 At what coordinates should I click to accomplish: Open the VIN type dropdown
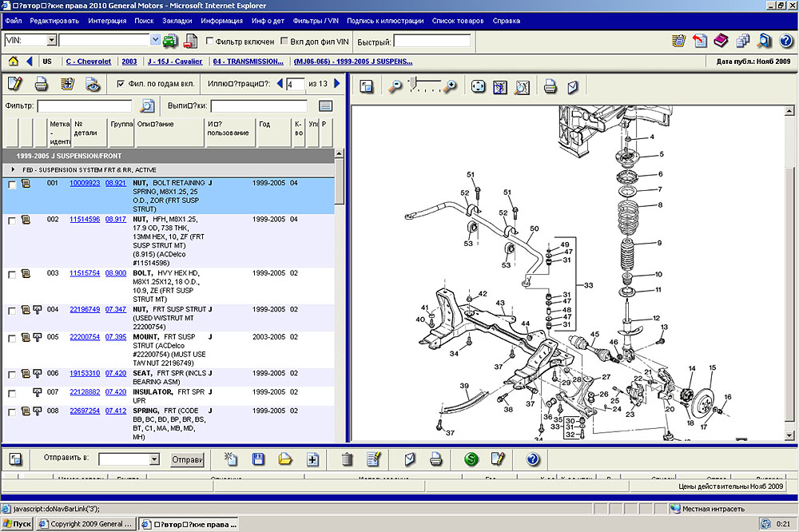(x=51, y=40)
